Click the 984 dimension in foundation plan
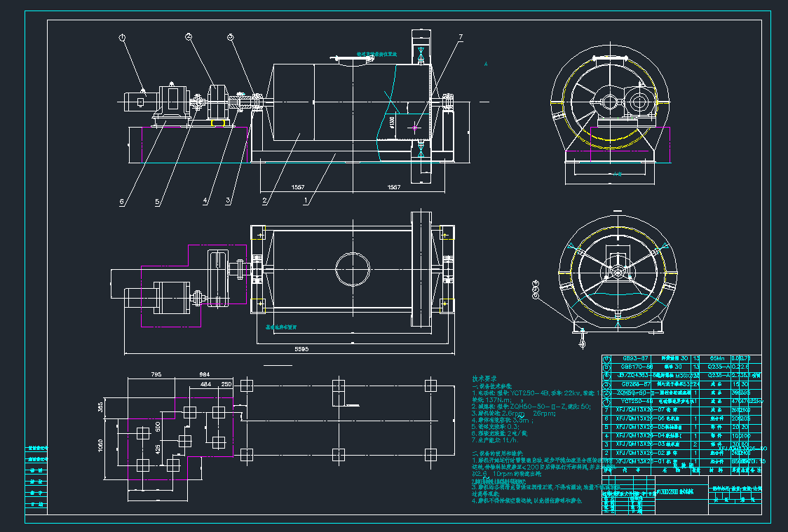 (205, 374)
